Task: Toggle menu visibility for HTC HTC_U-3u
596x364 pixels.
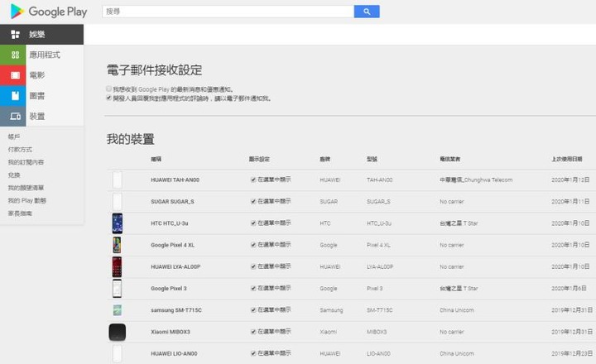Action: [x=253, y=223]
